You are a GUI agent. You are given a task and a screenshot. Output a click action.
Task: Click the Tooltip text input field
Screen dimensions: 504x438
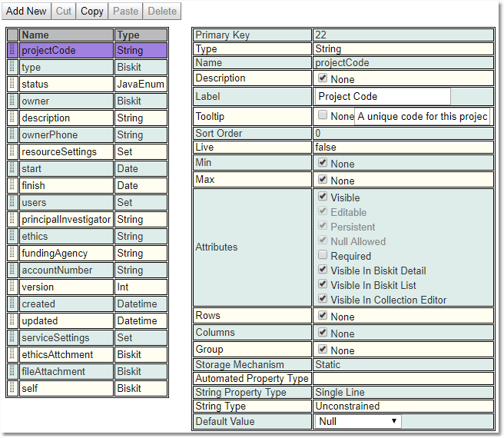pyautogui.click(x=422, y=117)
